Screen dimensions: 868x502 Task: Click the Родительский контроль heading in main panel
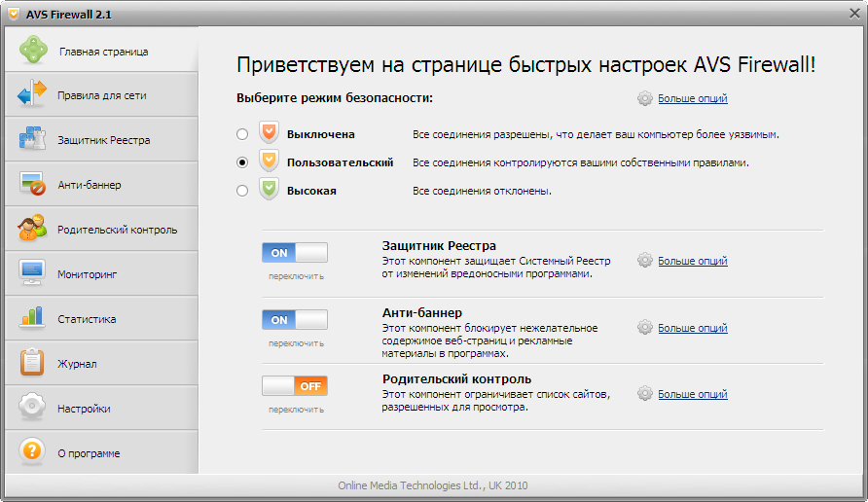tap(456, 379)
